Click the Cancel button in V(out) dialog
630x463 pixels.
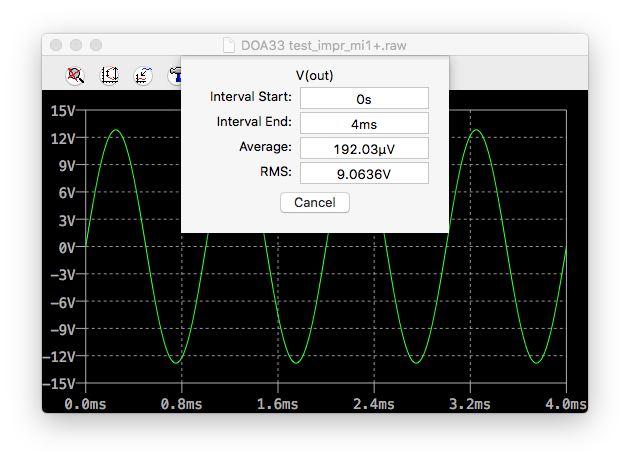click(x=315, y=203)
